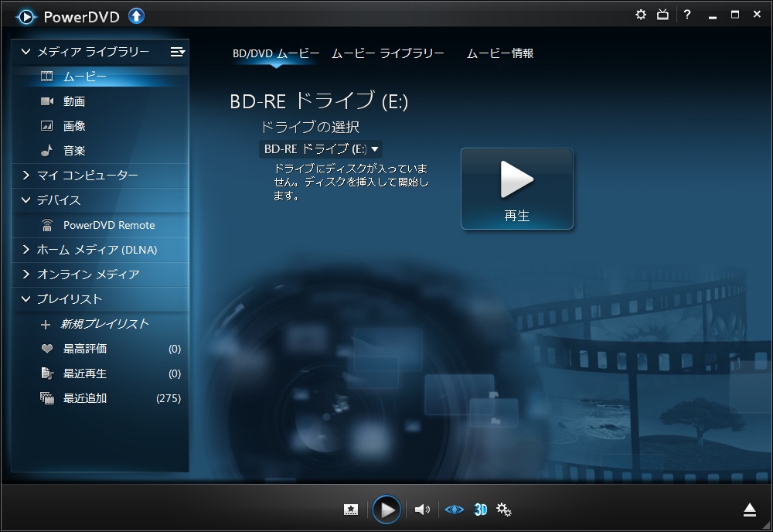Open PowerDVD settings with the gear icon
The image size is (773, 532).
tap(640, 13)
